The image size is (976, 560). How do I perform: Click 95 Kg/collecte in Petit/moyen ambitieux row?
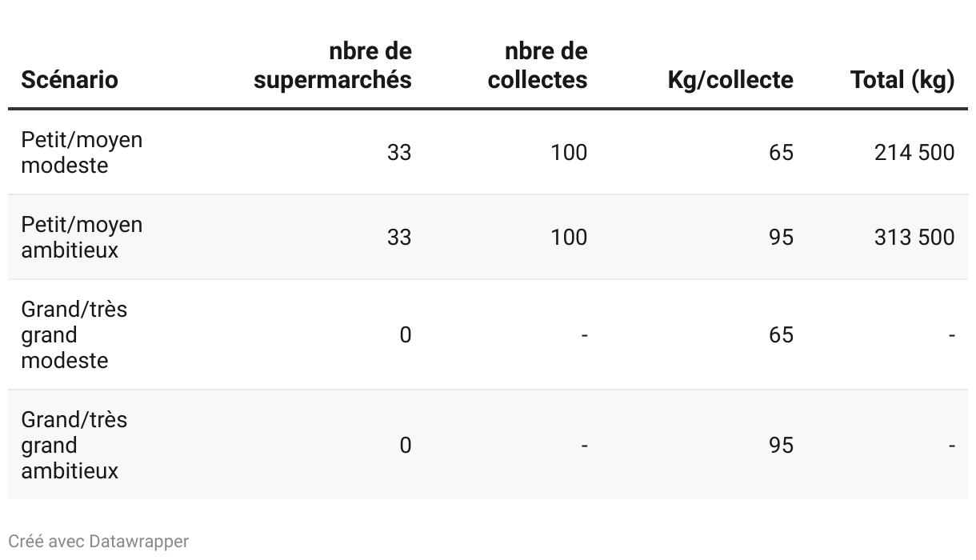tap(781, 237)
